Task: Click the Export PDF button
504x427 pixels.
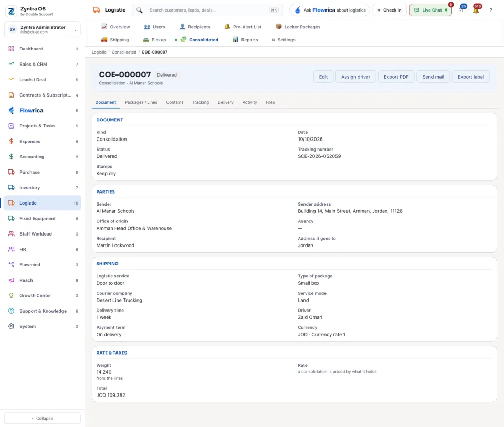Action: pyautogui.click(x=396, y=77)
